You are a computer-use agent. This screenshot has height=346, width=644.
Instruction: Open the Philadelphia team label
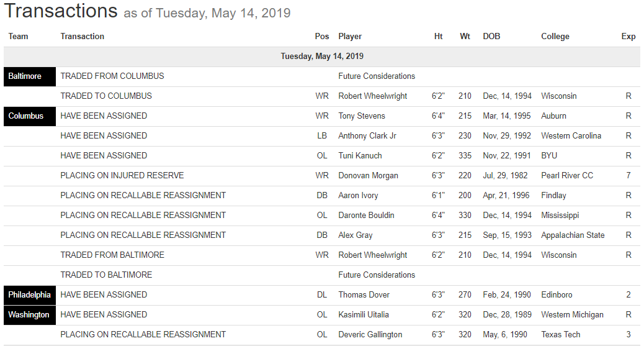click(30, 295)
